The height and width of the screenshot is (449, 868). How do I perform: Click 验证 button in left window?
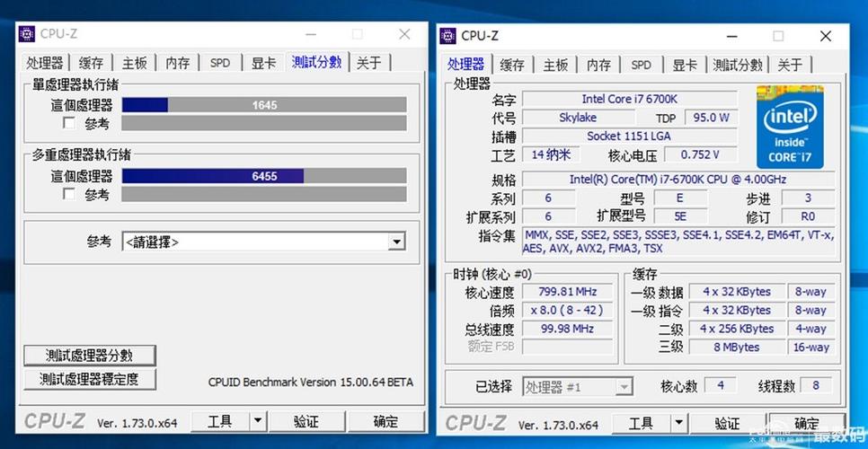pyautogui.click(x=306, y=421)
